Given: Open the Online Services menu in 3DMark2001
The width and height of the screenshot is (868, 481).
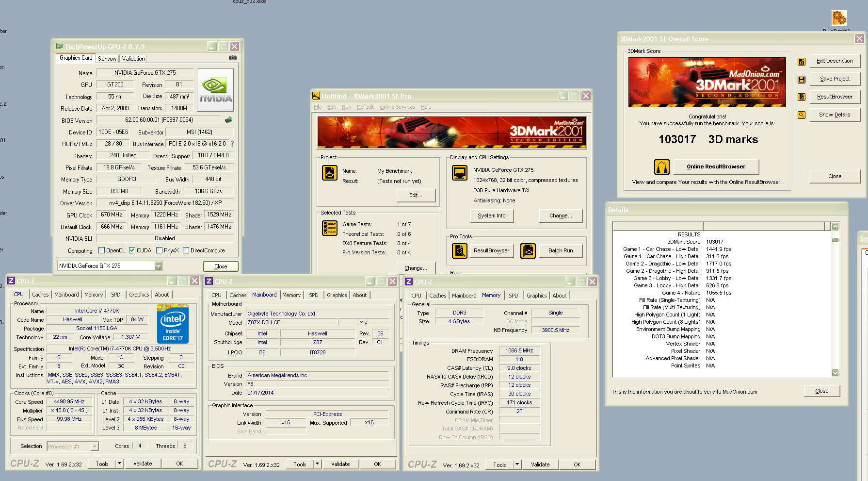Looking at the screenshot, I should [397, 107].
